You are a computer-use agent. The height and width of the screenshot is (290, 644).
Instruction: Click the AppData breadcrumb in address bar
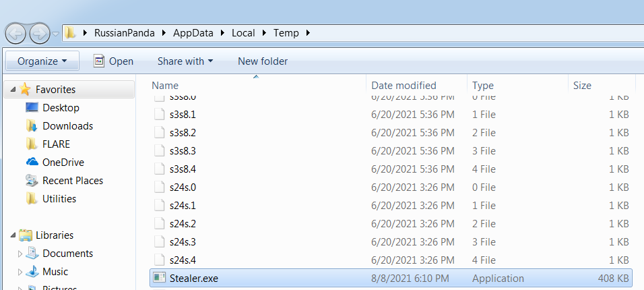pos(193,33)
